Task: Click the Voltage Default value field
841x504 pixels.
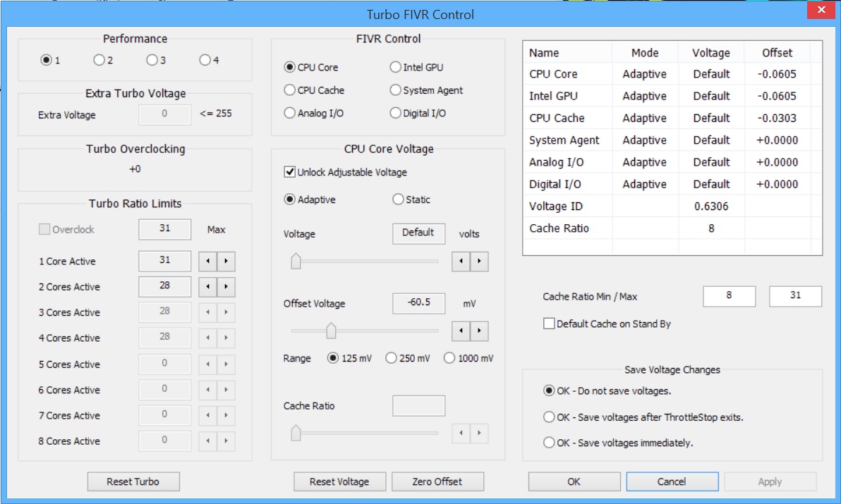Action: 418,233
